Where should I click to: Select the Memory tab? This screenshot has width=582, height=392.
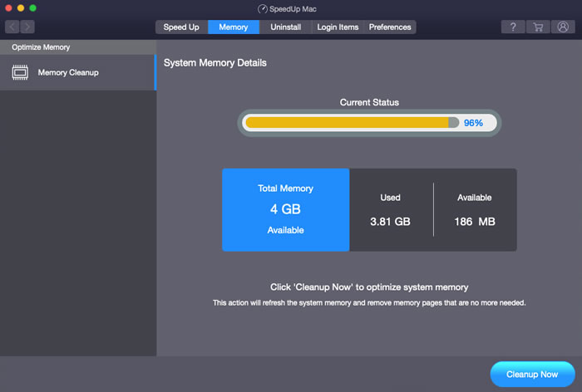click(233, 27)
